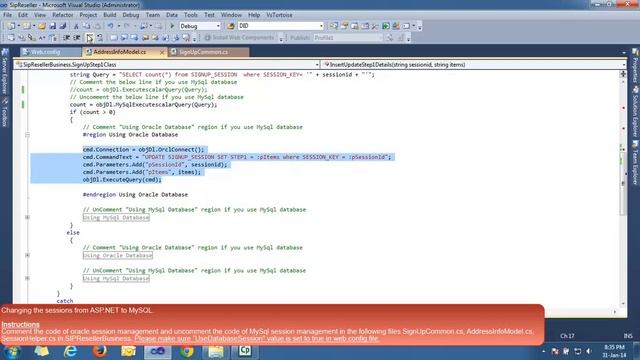
Task: Click the "INS" status bar indicator
Action: click(x=628, y=336)
